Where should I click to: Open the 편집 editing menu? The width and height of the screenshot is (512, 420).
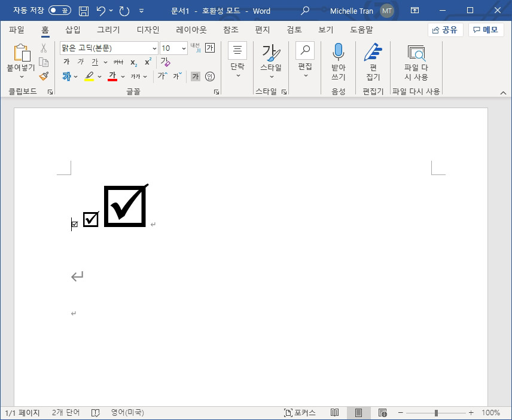coord(305,60)
